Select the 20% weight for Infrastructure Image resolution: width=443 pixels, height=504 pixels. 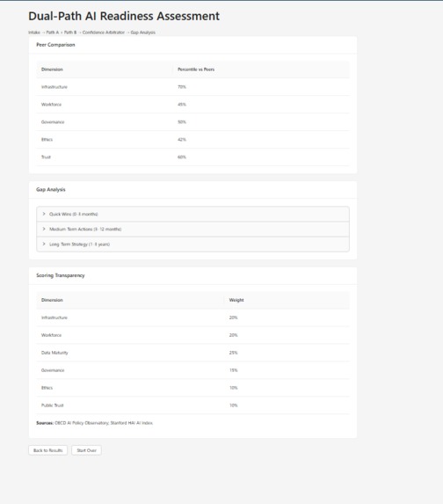point(233,318)
